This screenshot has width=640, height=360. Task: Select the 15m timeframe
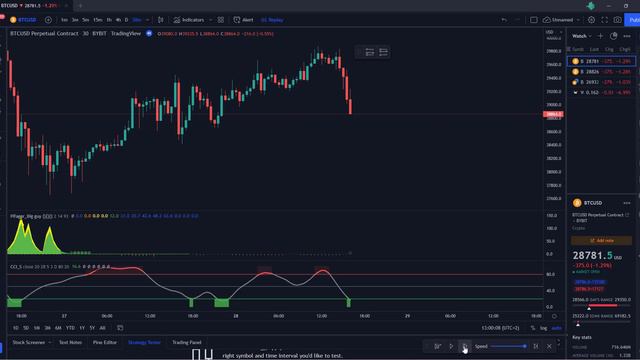click(98, 20)
